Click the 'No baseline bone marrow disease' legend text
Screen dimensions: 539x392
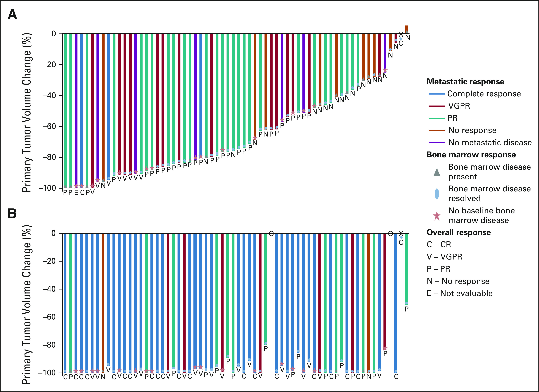[x=482, y=216]
